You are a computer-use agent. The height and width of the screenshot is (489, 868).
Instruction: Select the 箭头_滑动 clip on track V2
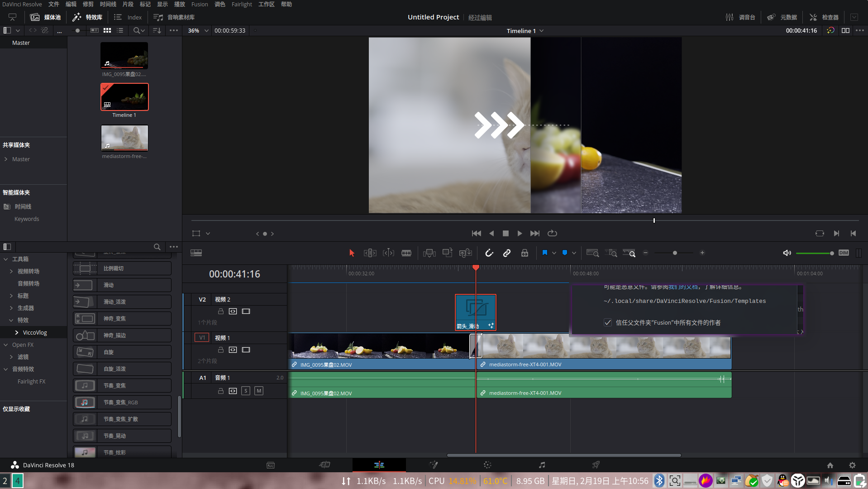476,312
